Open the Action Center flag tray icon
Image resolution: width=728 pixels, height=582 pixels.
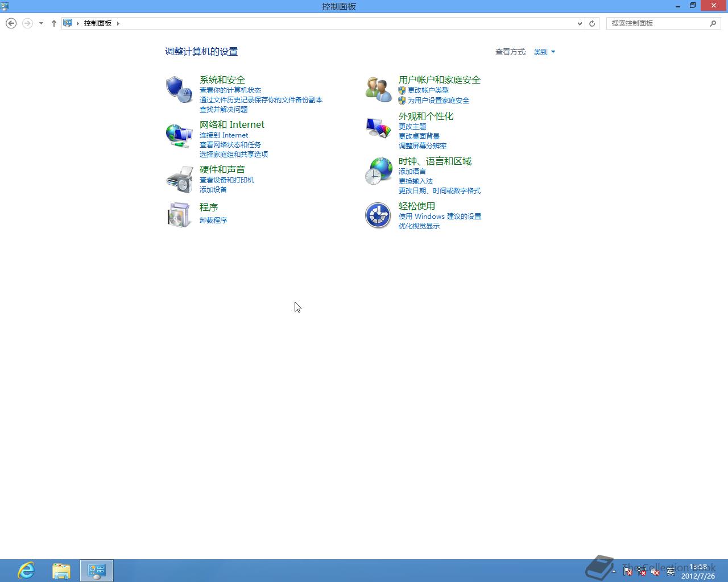[x=627, y=571]
